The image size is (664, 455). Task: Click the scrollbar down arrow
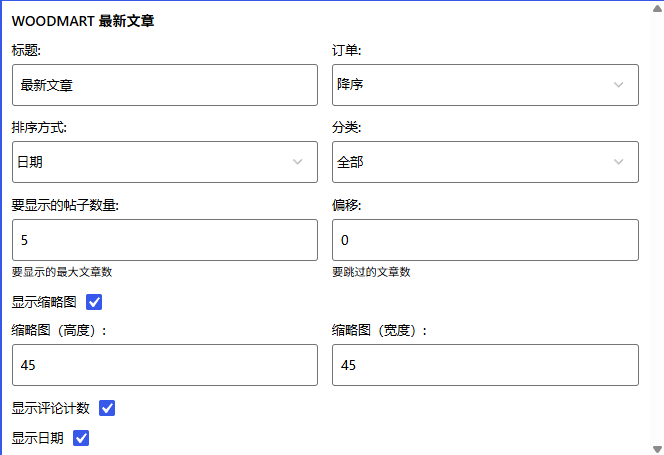click(657, 449)
